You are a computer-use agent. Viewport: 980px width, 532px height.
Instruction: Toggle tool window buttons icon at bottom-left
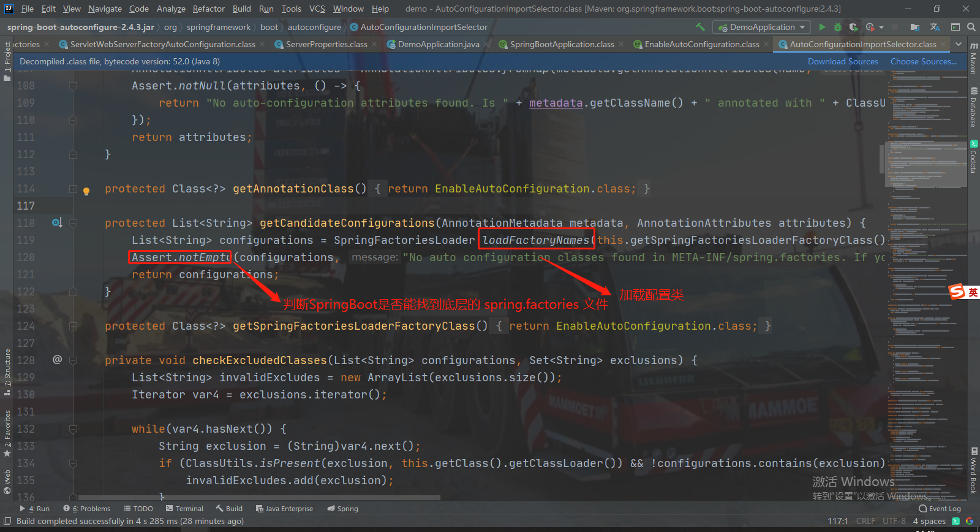point(7,521)
